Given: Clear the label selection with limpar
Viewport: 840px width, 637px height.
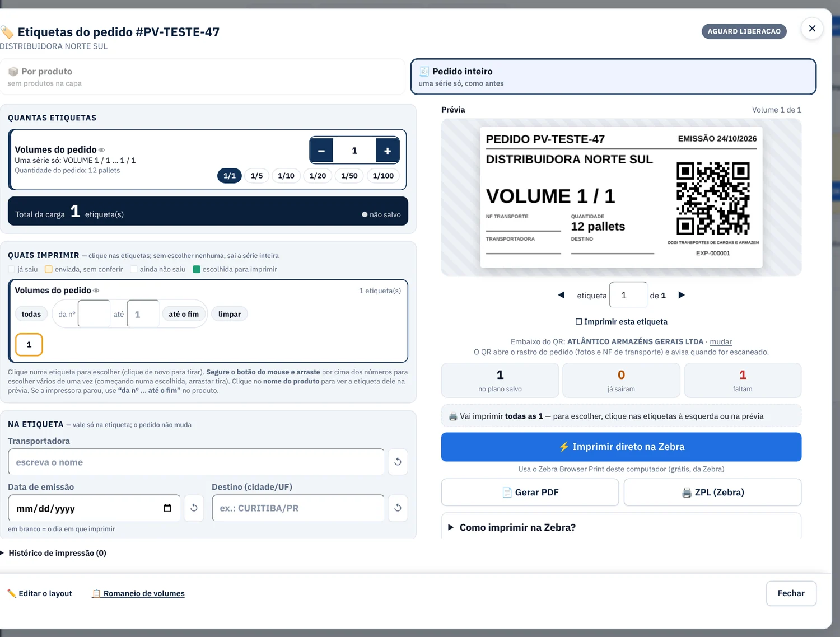Looking at the screenshot, I should pos(230,314).
